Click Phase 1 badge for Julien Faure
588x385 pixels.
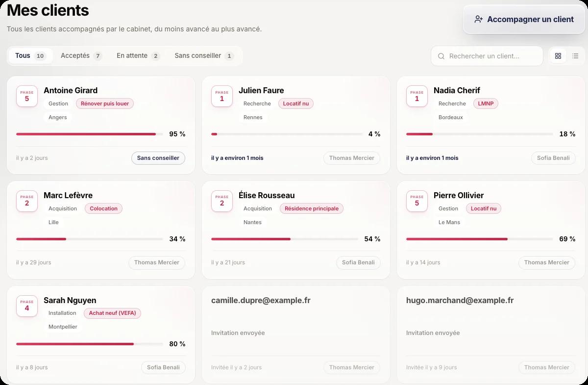coord(222,96)
